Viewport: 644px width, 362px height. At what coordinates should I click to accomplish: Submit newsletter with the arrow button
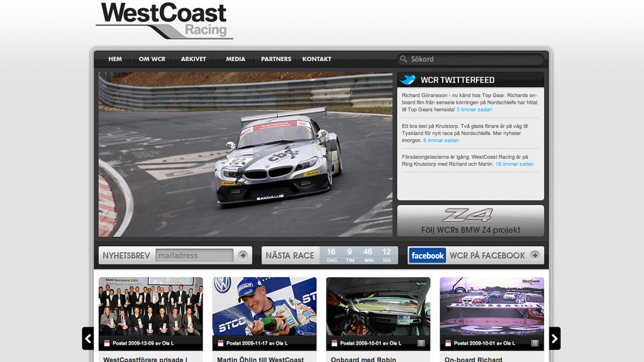pos(243,255)
